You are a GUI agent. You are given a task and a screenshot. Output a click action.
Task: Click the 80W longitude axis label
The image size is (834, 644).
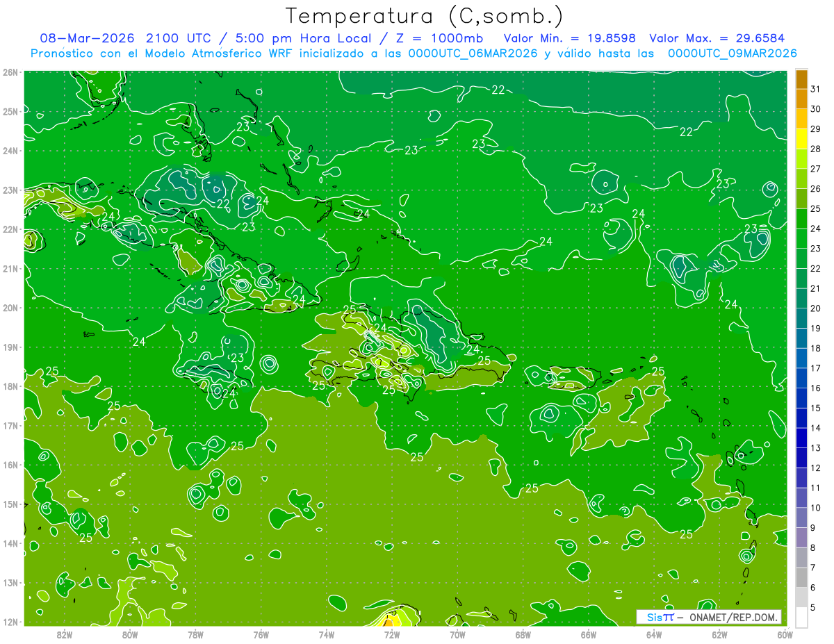(x=129, y=634)
